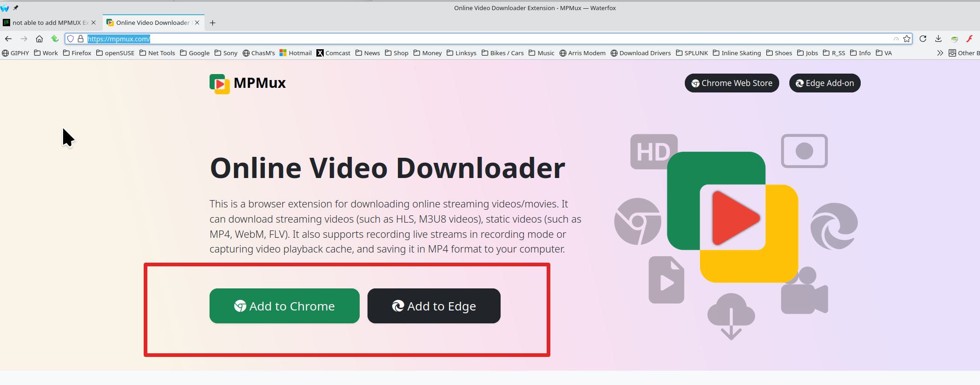Open the Comcast bookmark
The image size is (980, 385).
click(x=333, y=53)
